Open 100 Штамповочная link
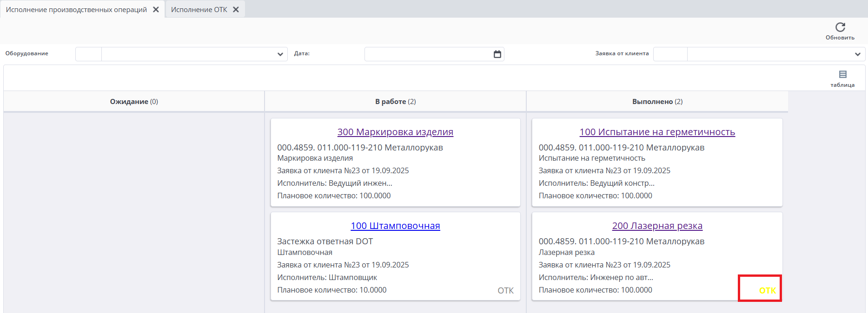Viewport: 868px width, 313px height. click(x=395, y=226)
